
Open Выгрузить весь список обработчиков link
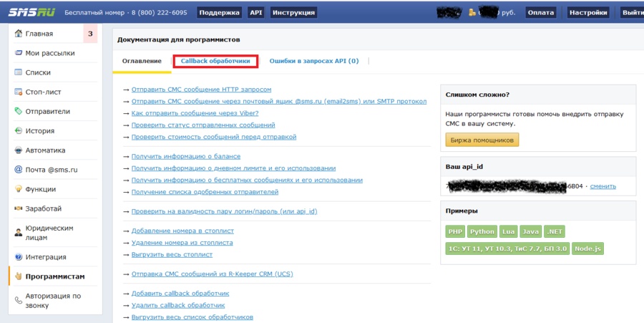pos(192,317)
